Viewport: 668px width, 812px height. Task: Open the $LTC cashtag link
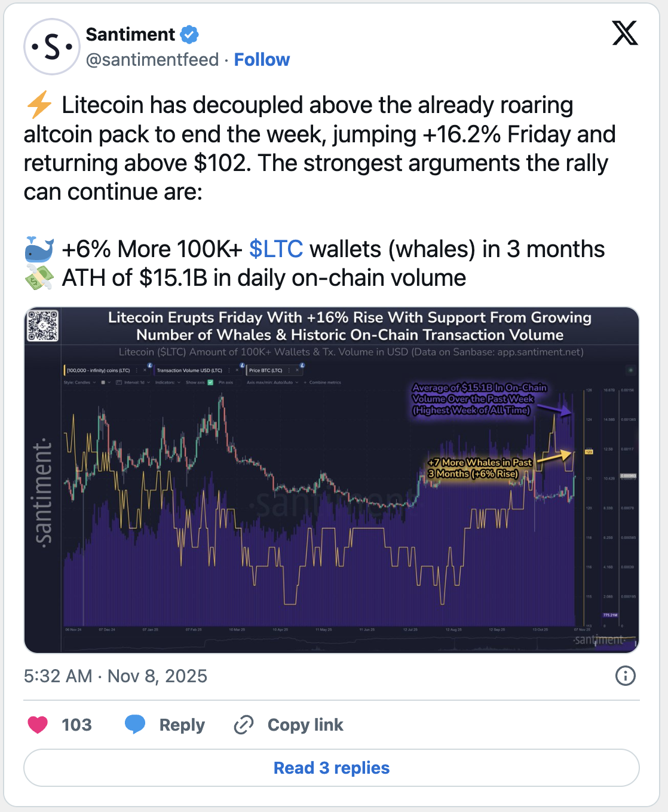click(x=275, y=249)
